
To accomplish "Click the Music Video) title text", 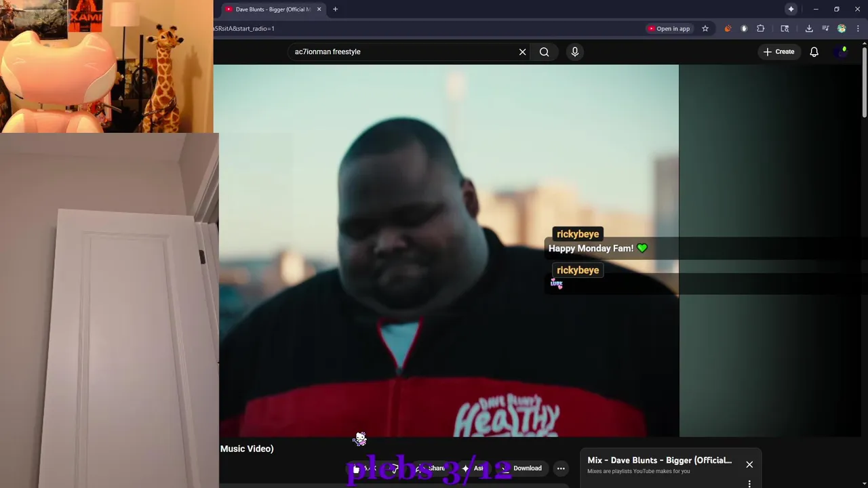I will pos(247,449).
